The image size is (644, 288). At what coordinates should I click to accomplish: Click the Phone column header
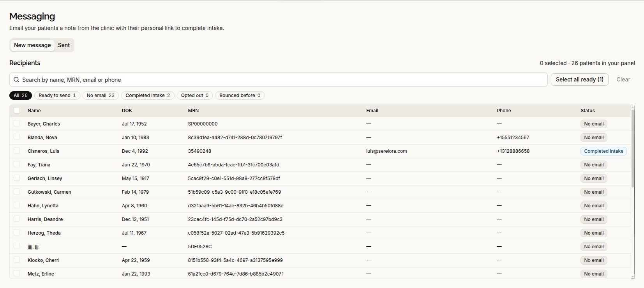click(x=504, y=111)
